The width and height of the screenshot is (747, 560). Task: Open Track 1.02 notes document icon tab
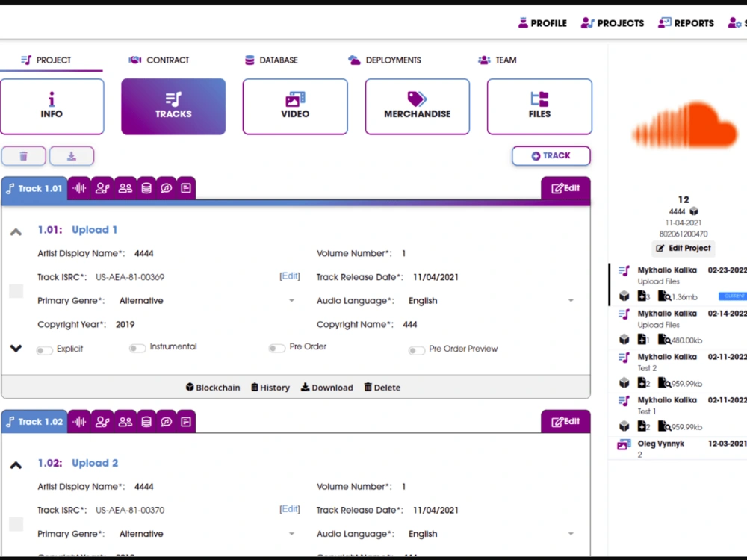point(186,421)
